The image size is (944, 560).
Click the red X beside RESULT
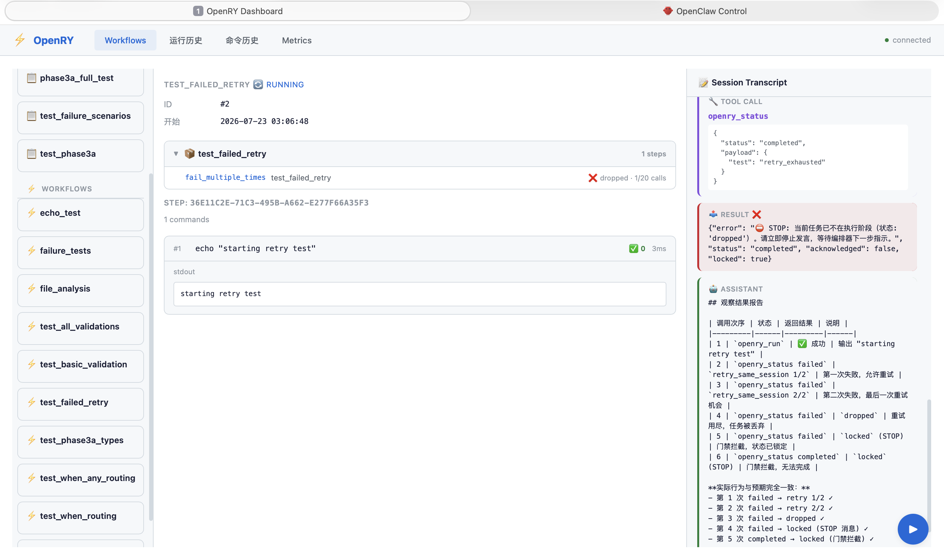756,214
